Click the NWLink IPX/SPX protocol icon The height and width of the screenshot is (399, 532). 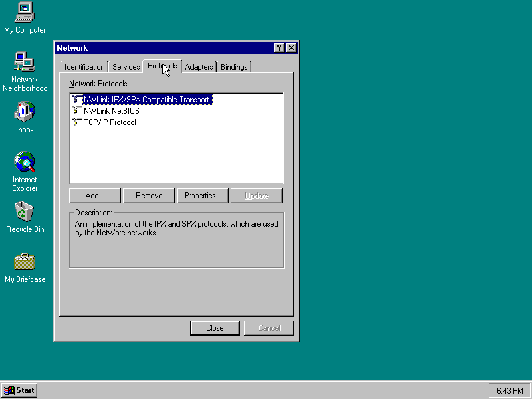(77, 99)
